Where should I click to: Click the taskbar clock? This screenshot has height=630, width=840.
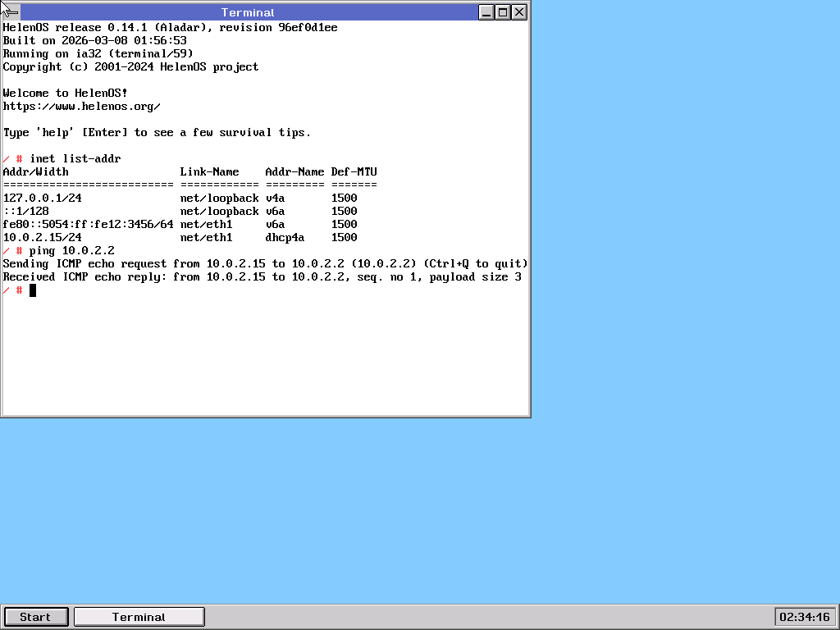pyautogui.click(x=804, y=617)
